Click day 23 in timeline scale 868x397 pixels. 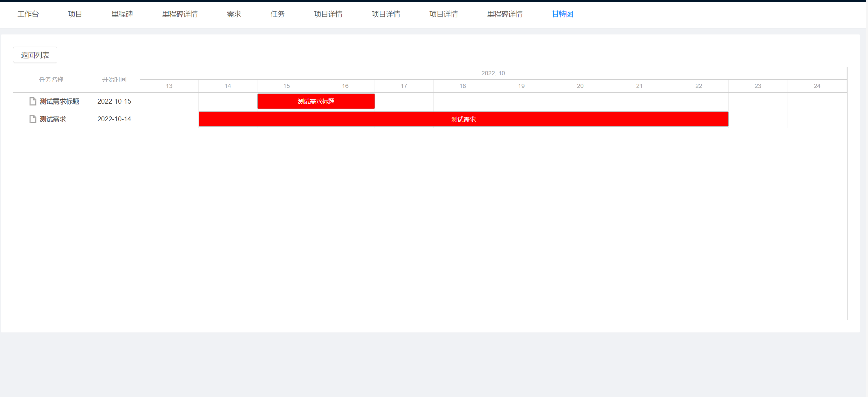[x=758, y=86]
